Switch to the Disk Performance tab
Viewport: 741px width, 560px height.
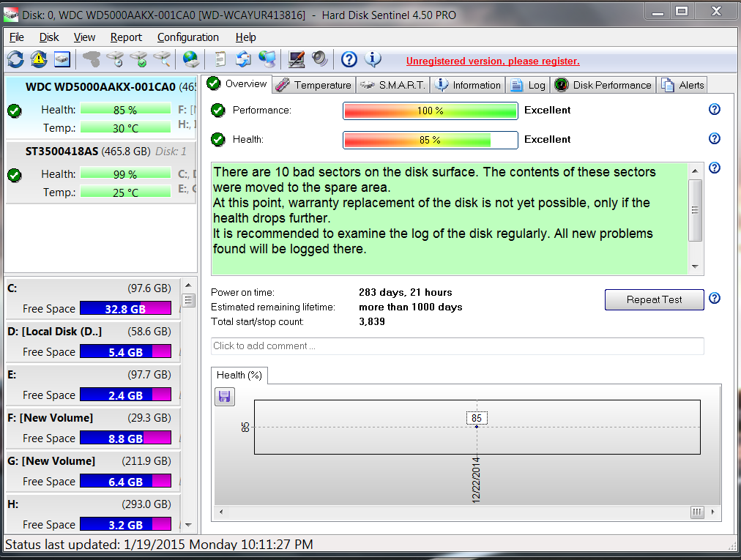coord(603,85)
